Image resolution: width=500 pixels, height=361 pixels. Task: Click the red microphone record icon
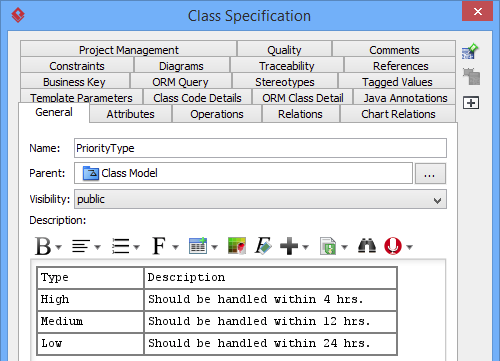pyautogui.click(x=393, y=246)
